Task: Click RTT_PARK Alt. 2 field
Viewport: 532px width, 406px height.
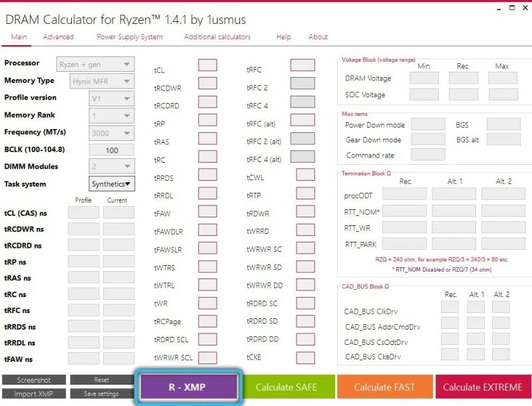Action: click(x=503, y=243)
